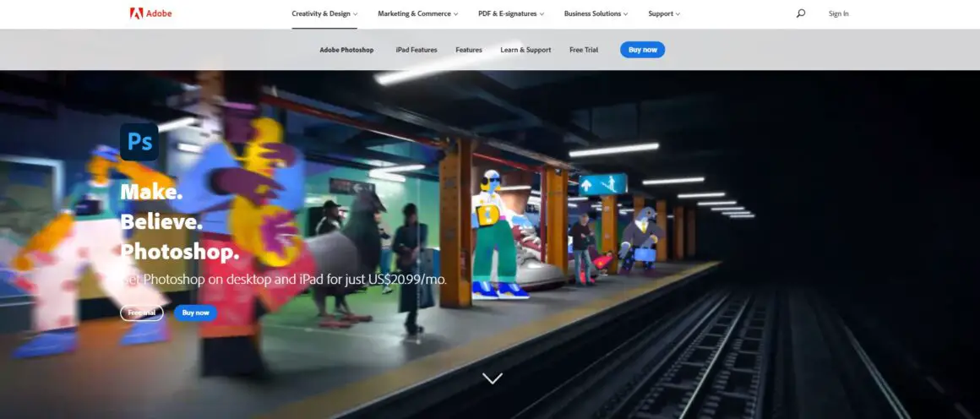Open the Features subnav item

(x=469, y=50)
